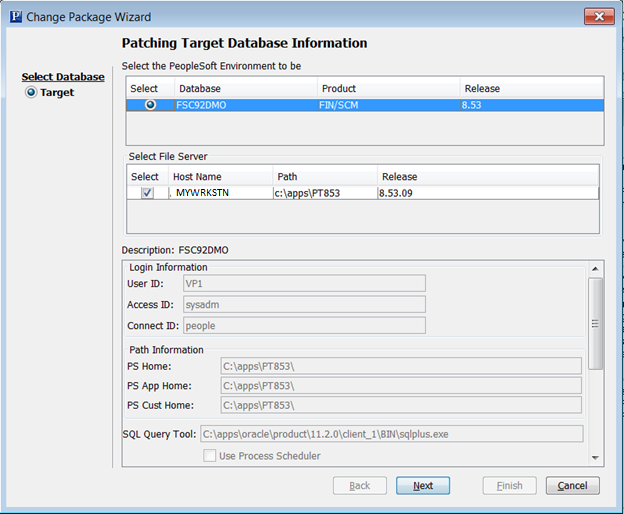
Task: Click the Path column header
Action: [x=325, y=177]
